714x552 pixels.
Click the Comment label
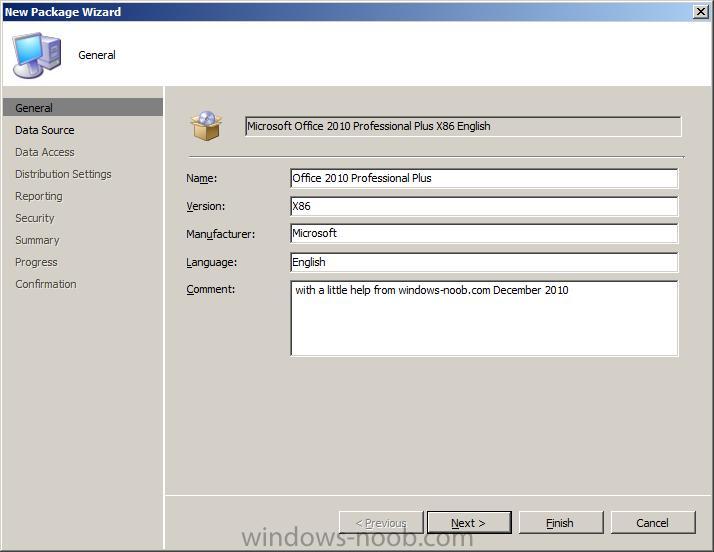point(211,289)
